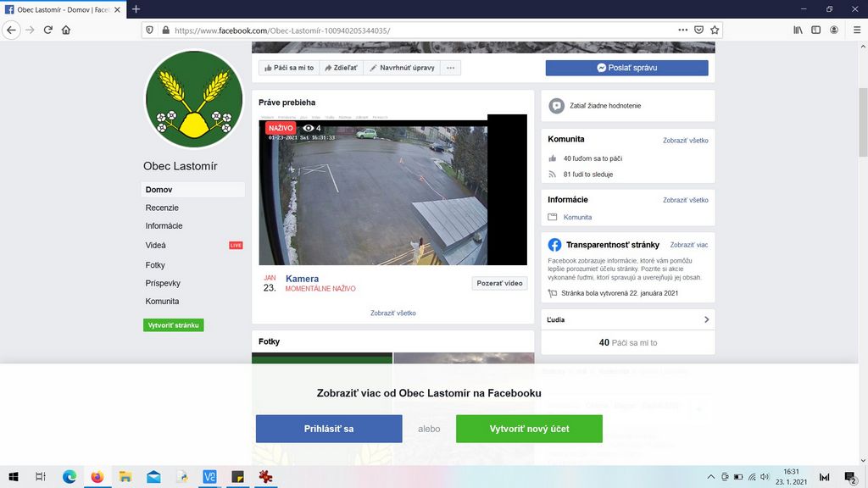Click Zobraziť všetko in the Informácie card
This screenshot has height=488, width=868.
685,200
